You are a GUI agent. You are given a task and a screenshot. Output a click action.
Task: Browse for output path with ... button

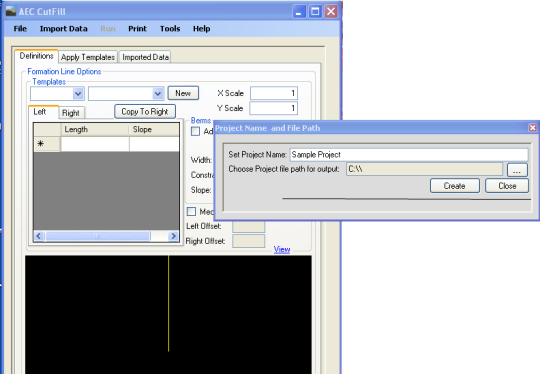tap(517, 170)
